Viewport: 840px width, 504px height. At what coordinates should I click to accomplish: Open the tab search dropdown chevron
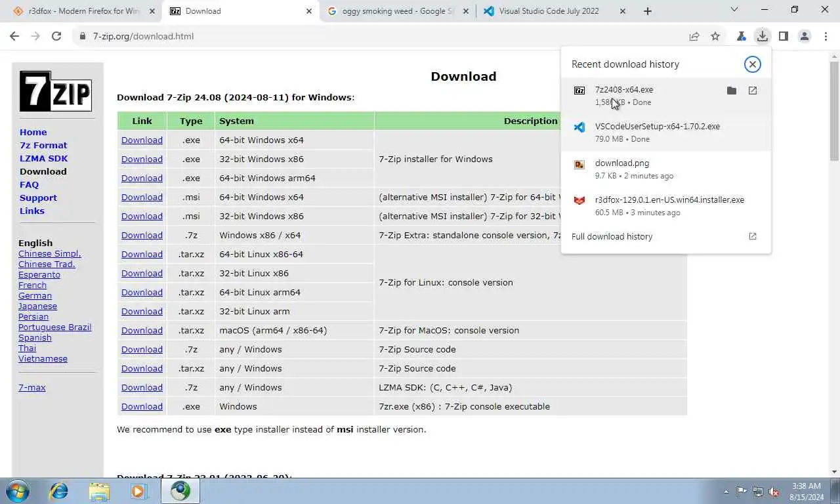[734, 10]
